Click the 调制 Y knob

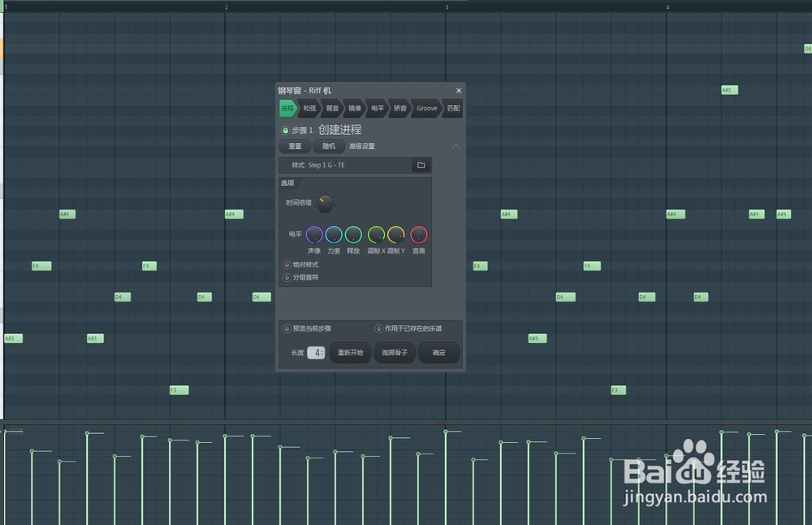395,234
